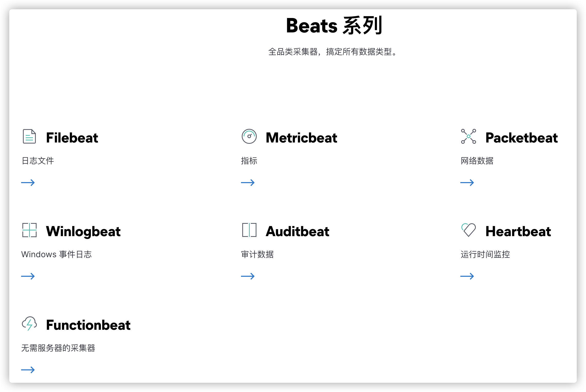Click the arrow below Windows 事件日志

coord(28,276)
